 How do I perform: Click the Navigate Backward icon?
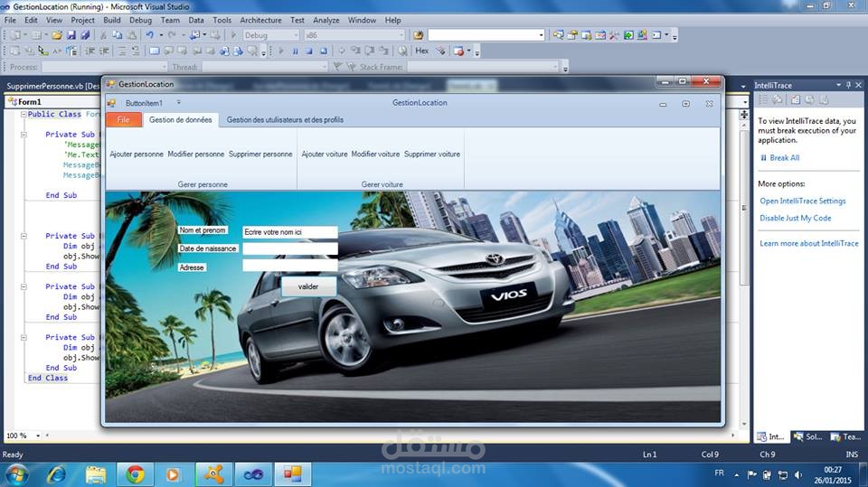195,35
